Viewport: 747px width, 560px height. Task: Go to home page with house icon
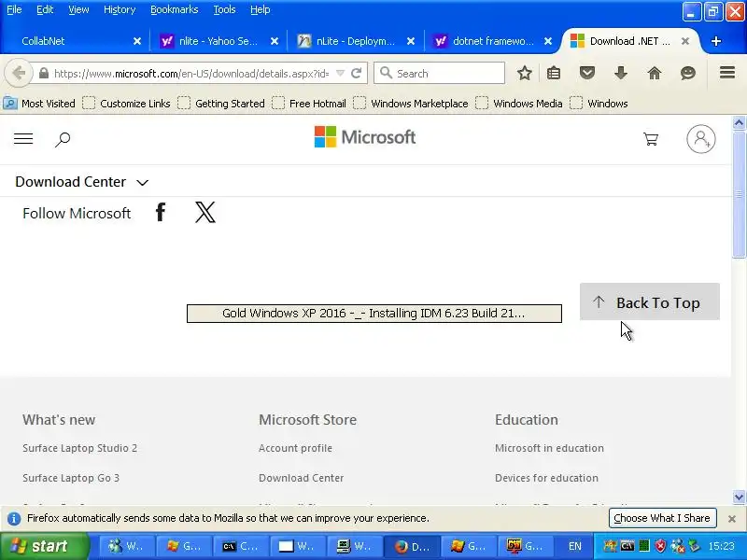[x=655, y=74]
